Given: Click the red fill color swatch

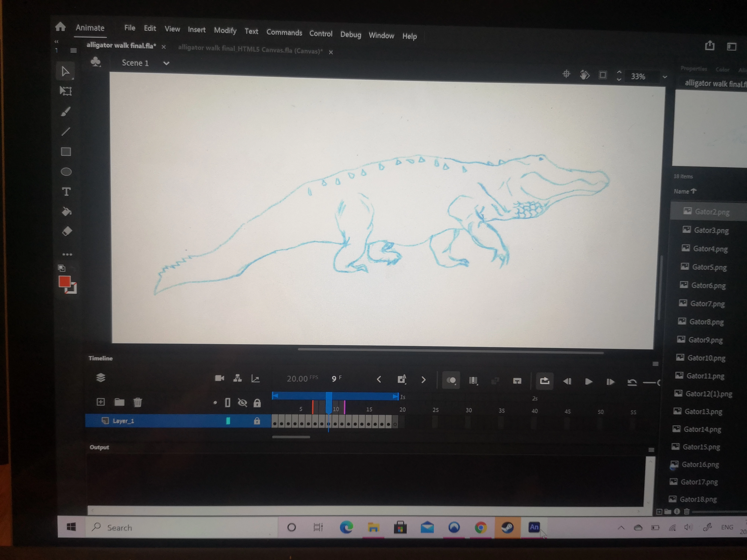Looking at the screenshot, I should (x=64, y=282).
